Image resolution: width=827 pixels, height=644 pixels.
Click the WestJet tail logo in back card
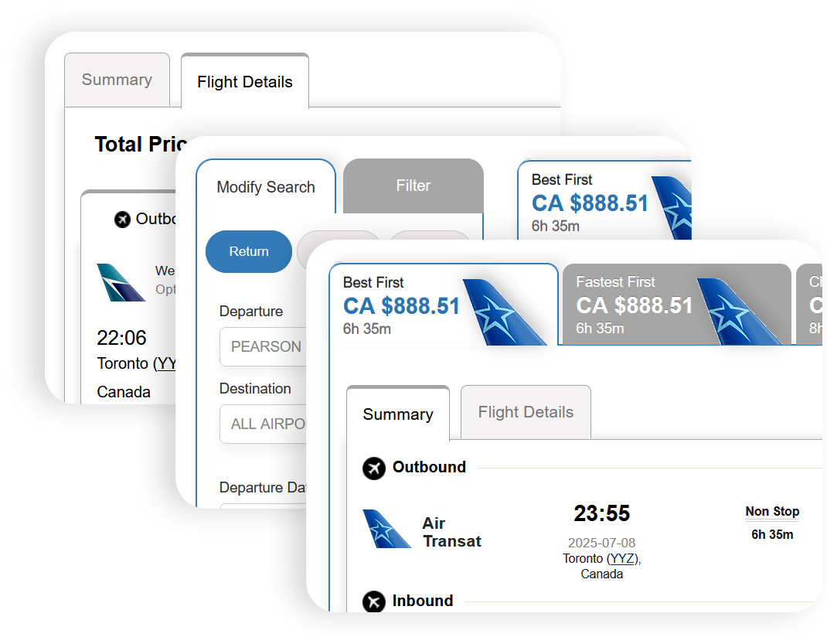121,283
